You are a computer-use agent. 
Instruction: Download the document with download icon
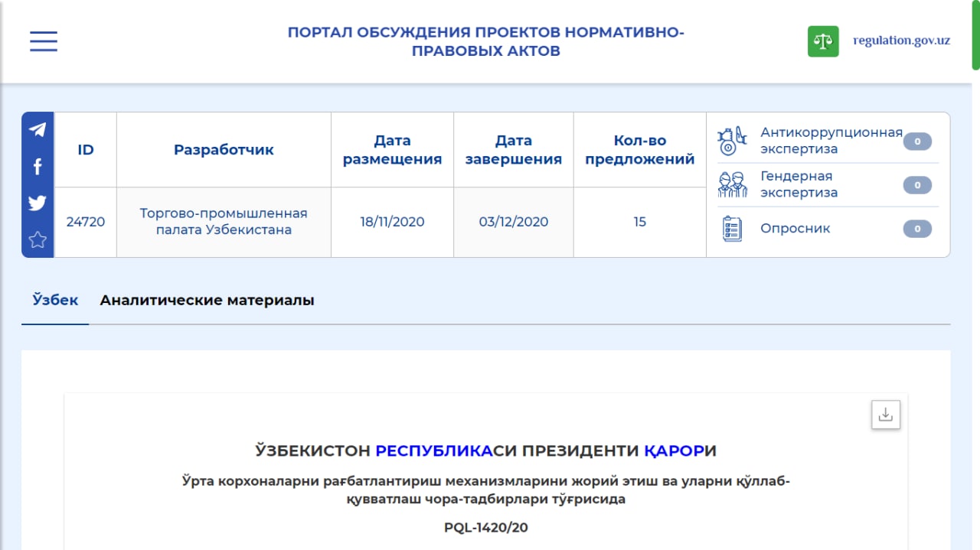(x=886, y=415)
